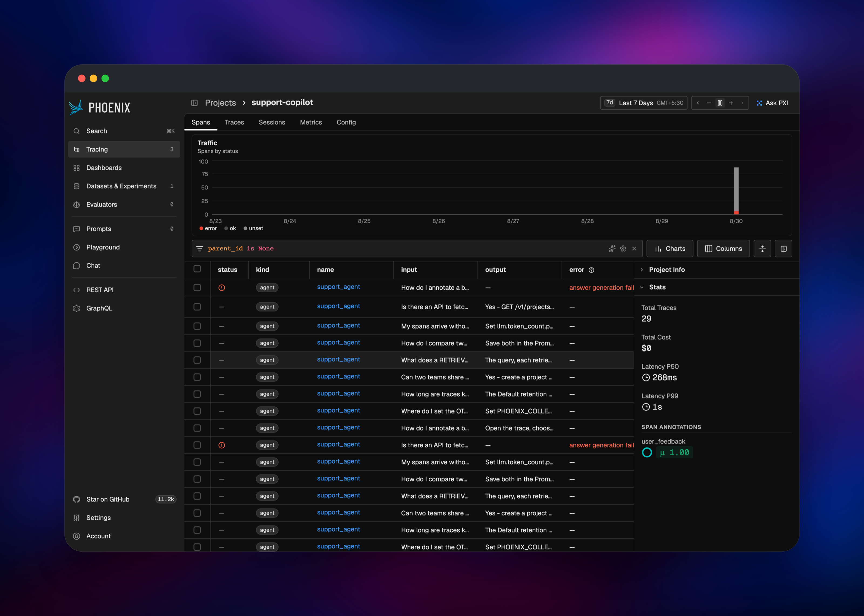Open filter settings gear icon
The height and width of the screenshot is (616, 864).
coord(623,248)
